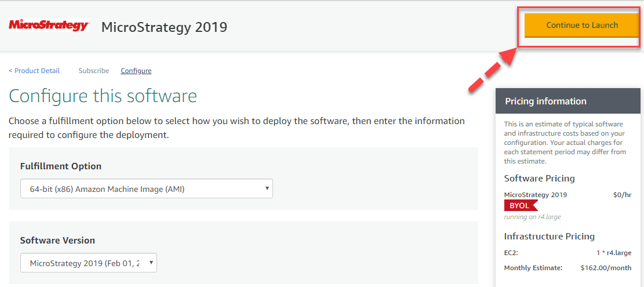This screenshot has height=287, width=644.
Task: Go back to Product Detail
Action: click(x=34, y=71)
